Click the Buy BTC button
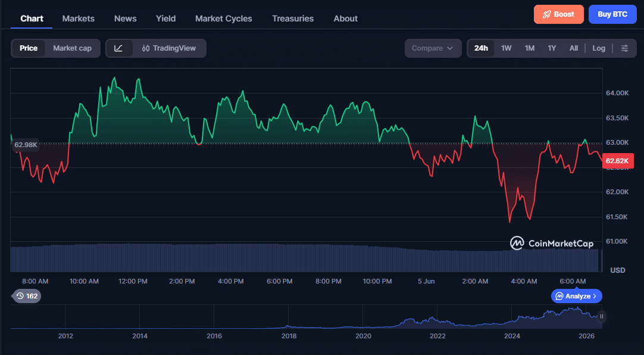 pos(612,14)
